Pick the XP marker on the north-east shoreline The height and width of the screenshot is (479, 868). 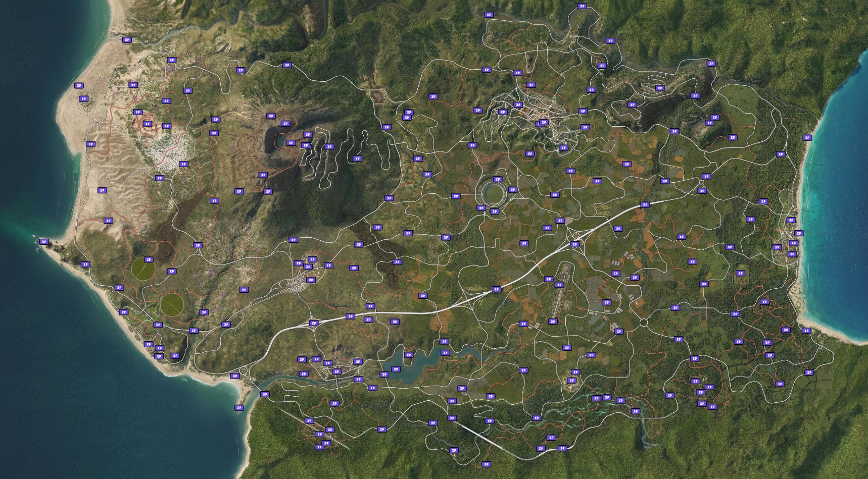tap(807, 138)
